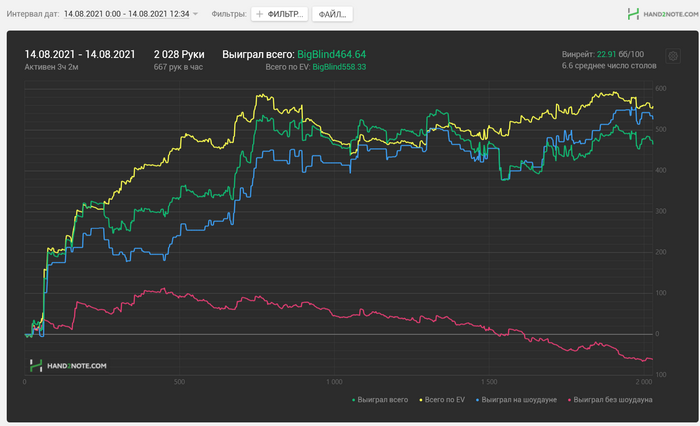The image size is (700, 426).
Task: Click the green legend dot for Выиграл всего
Action: 354,400
